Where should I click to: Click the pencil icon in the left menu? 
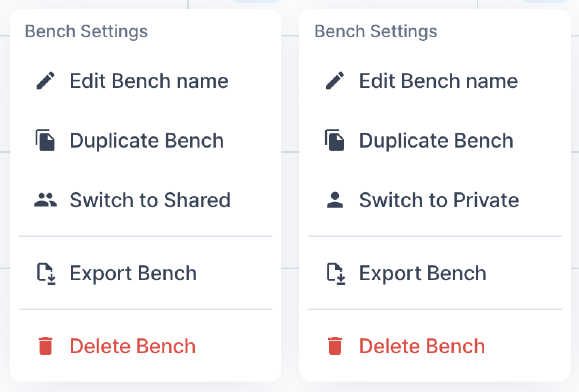(46, 81)
